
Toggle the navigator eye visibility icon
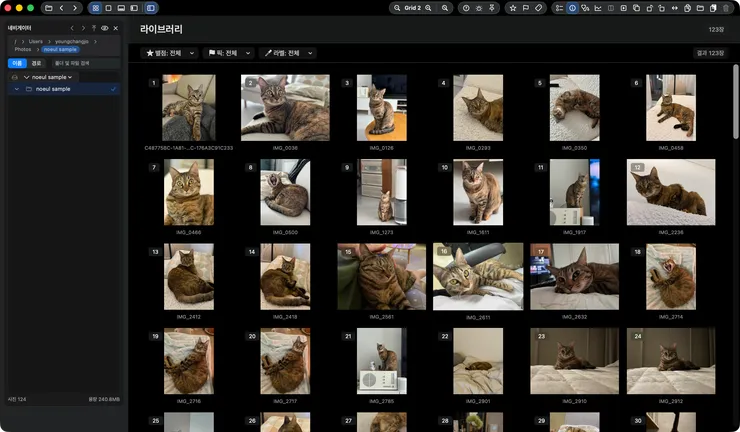click(x=105, y=28)
